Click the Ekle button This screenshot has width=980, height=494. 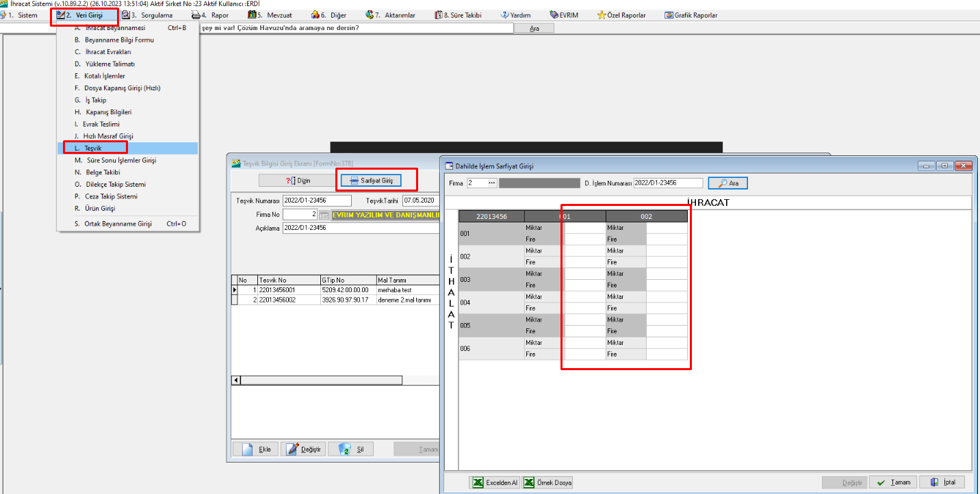[x=255, y=449]
